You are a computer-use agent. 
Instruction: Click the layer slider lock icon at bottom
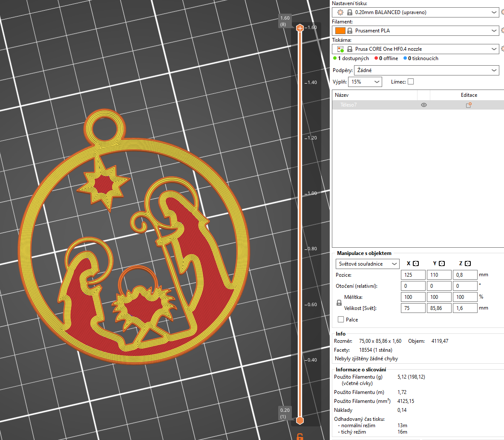[300, 436]
